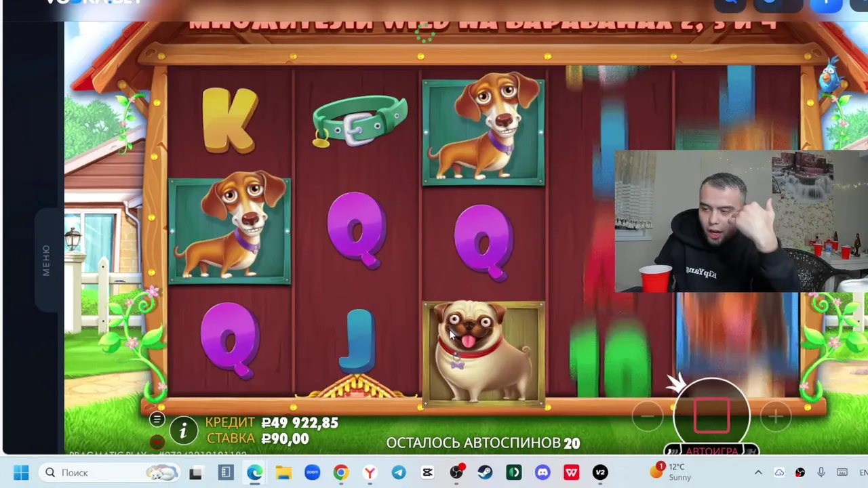Open the notes app icon beside Task View

click(226, 472)
